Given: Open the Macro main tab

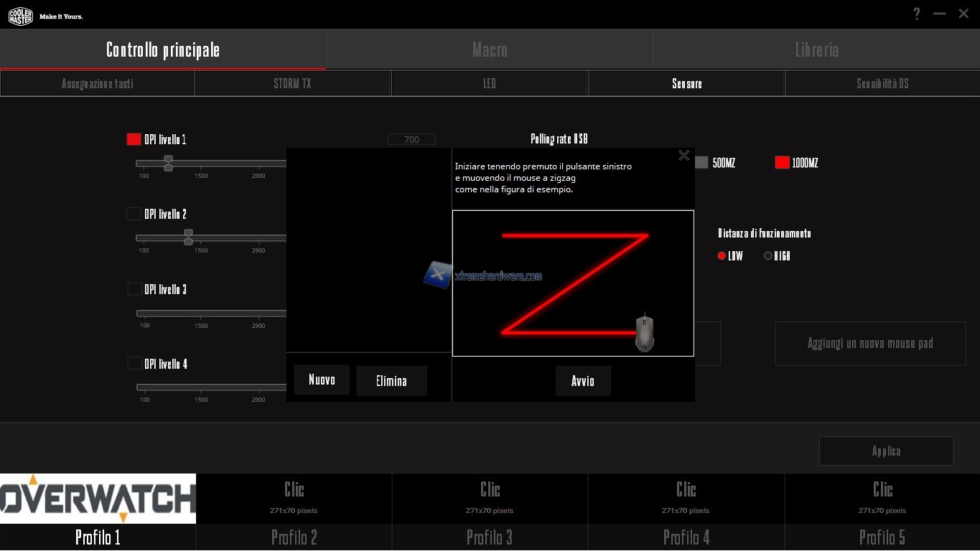Looking at the screenshot, I should [x=490, y=50].
